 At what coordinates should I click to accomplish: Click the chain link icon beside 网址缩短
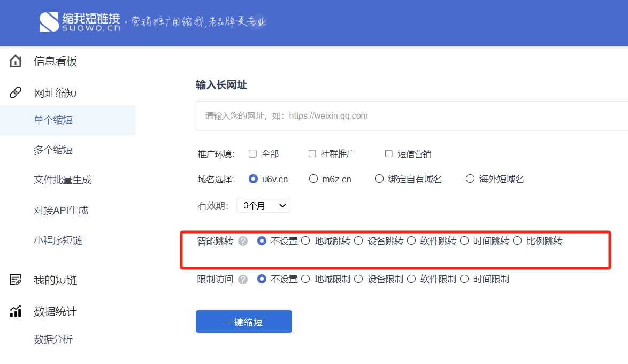click(x=16, y=93)
